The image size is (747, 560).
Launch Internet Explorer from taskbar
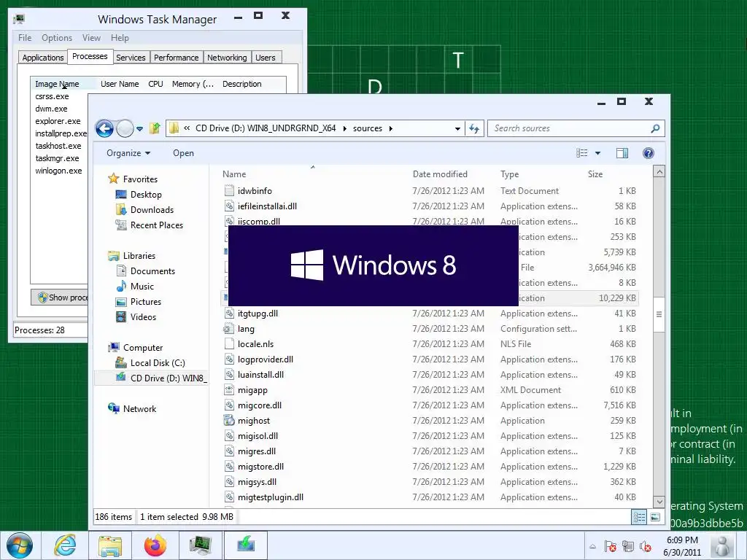pyautogui.click(x=65, y=545)
